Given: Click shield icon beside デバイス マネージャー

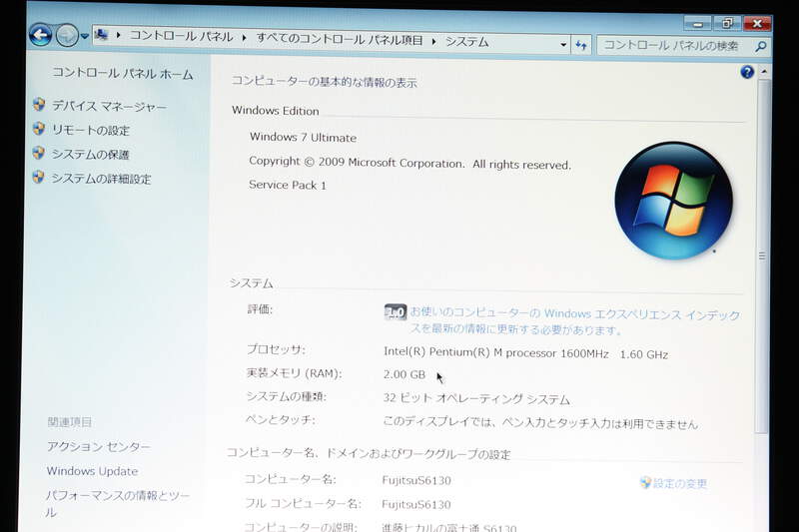Looking at the screenshot, I should tap(39, 105).
